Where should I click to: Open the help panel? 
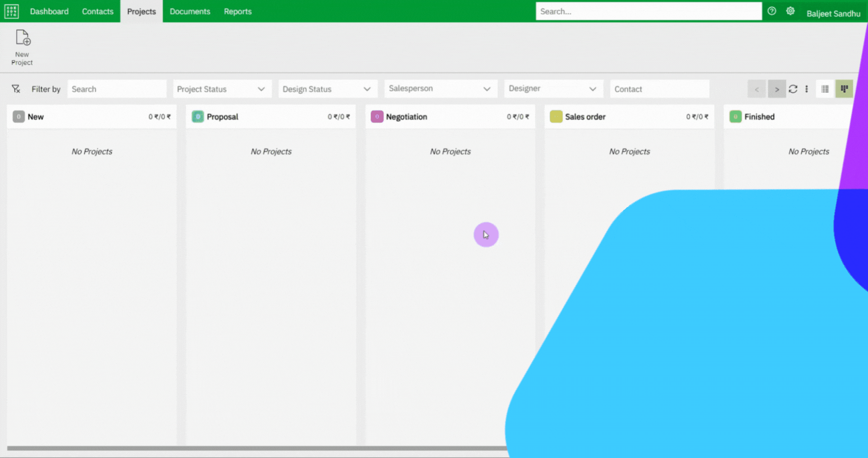click(772, 11)
